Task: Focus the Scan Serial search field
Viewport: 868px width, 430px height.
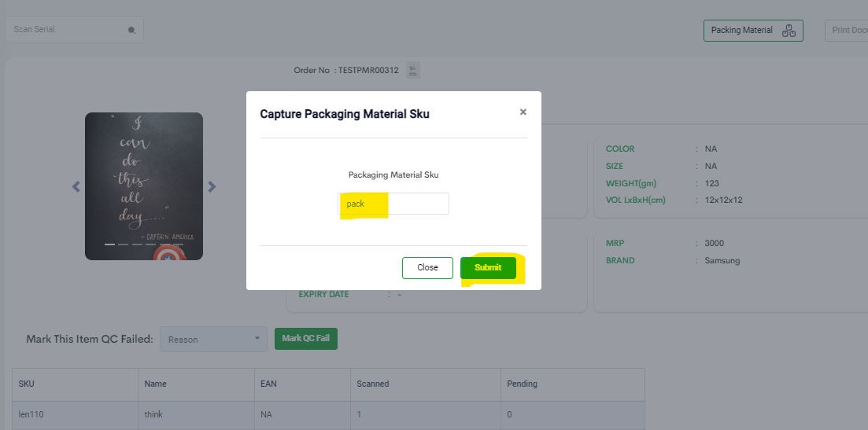Action: [x=74, y=29]
